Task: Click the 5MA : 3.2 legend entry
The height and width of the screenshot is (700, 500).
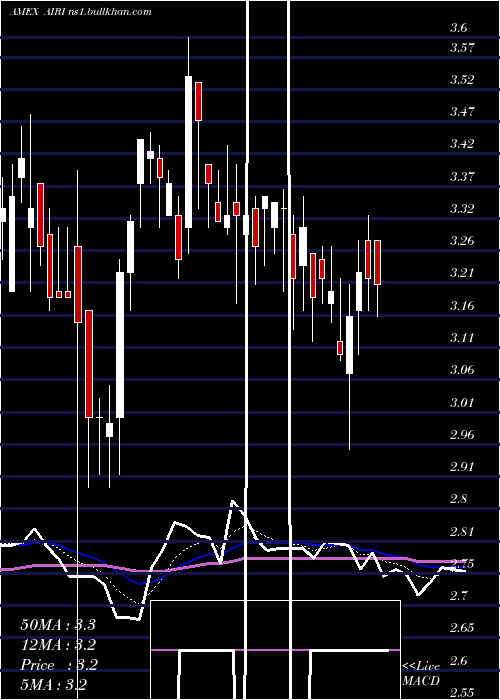Action: coord(54,685)
